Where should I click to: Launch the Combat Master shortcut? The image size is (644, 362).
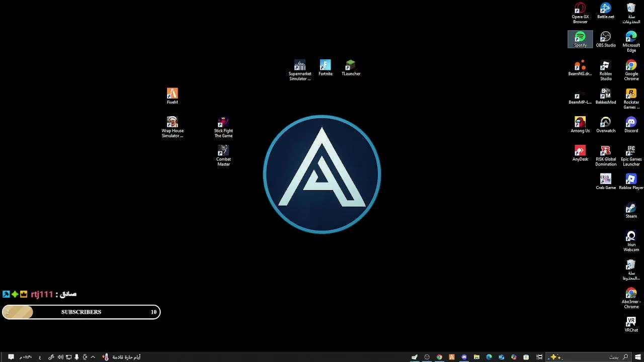(223, 156)
